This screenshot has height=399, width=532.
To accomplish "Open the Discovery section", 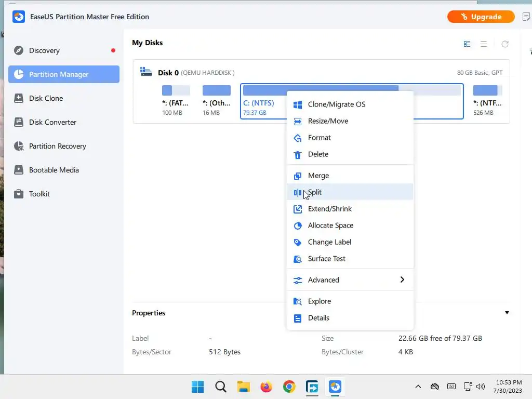I will [64, 50].
